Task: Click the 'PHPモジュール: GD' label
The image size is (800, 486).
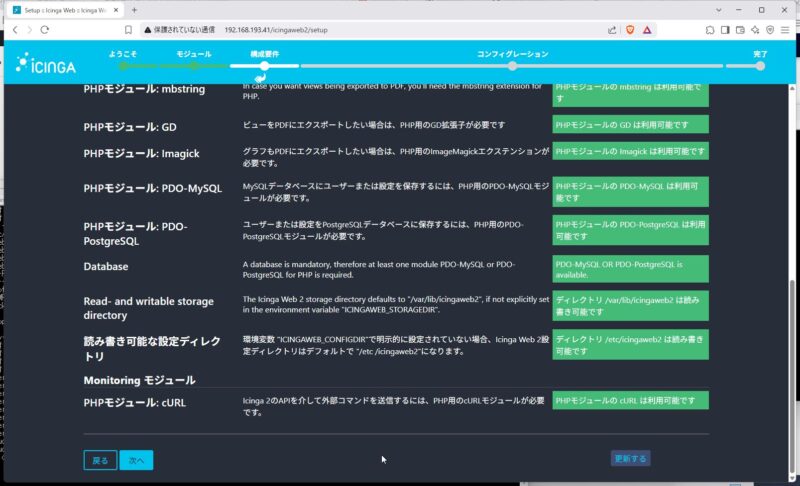Action: [130, 127]
